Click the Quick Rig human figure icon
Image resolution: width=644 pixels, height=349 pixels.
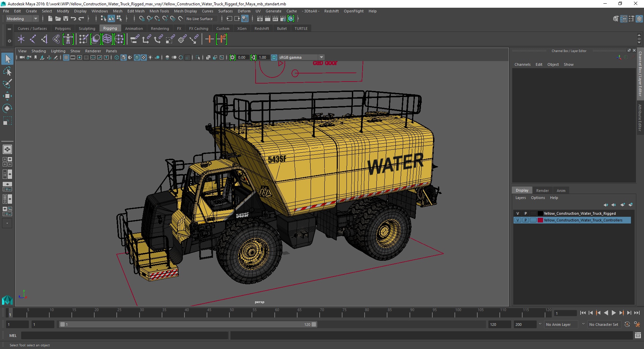tap(68, 39)
